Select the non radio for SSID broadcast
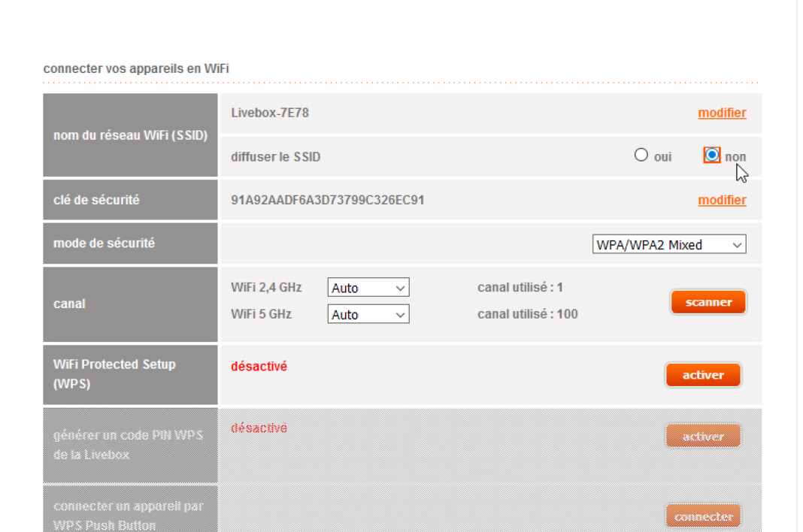Viewport: 803px width, 532px height. coord(712,156)
